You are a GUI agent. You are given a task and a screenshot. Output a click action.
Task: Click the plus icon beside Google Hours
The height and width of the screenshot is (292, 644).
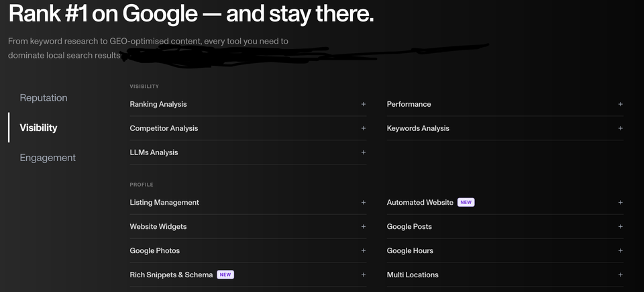click(x=620, y=250)
